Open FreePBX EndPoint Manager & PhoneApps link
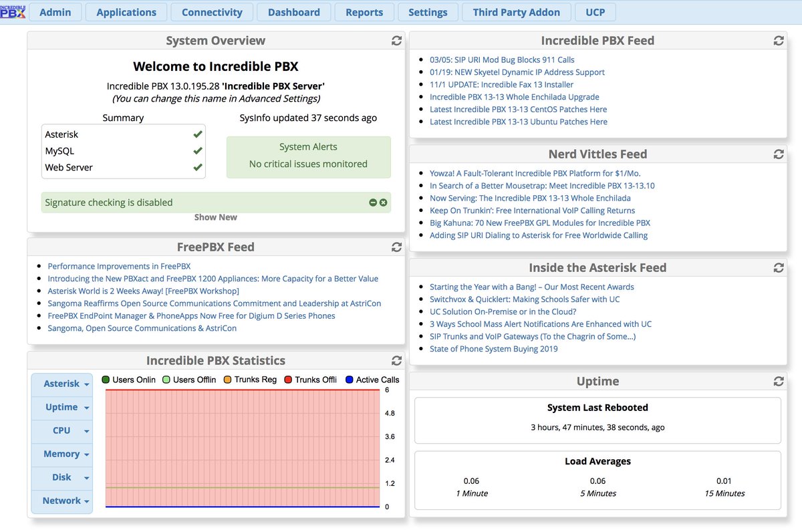Viewport: 802px width, 532px height. click(x=191, y=315)
